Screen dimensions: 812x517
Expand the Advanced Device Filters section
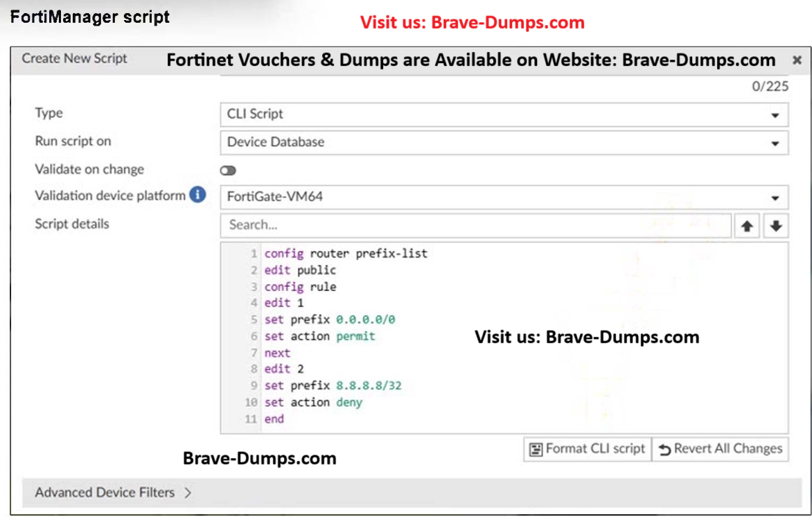[x=112, y=493]
